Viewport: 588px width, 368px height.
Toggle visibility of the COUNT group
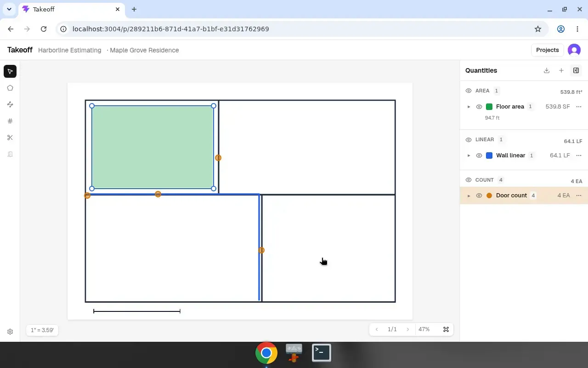[469, 180]
